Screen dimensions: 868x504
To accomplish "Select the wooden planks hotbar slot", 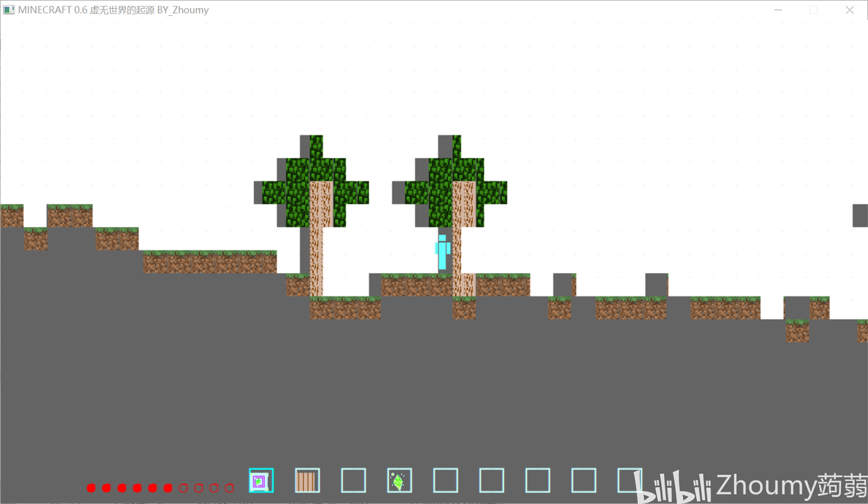I will click(307, 481).
